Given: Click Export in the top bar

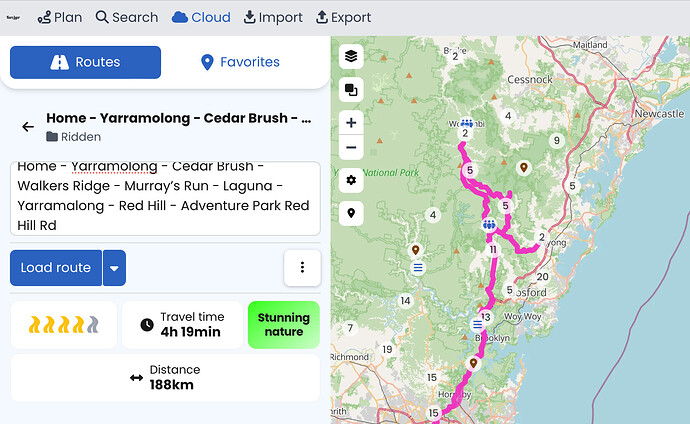Looking at the screenshot, I should click(x=343, y=17).
